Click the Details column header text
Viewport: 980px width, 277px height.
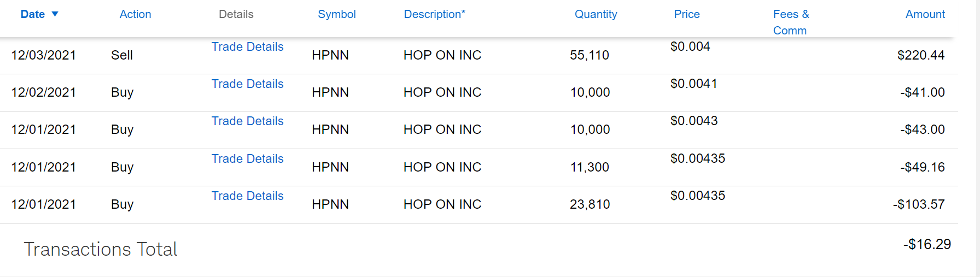(x=236, y=15)
